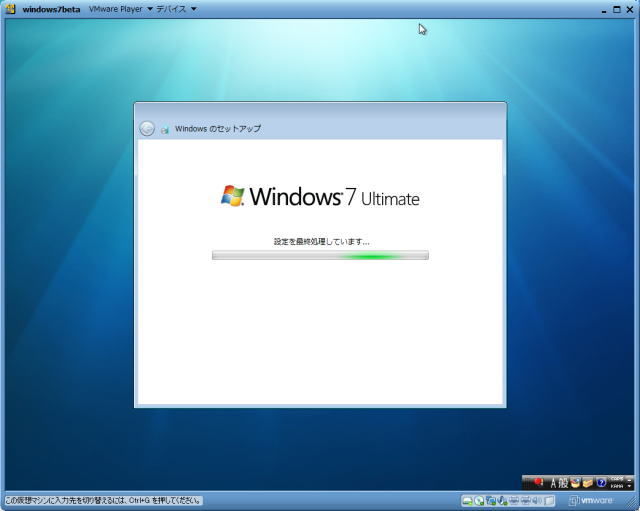Click the CD/DVD drive icon in status bar
Viewport: 640px width, 511px height.
pyautogui.click(x=479, y=501)
